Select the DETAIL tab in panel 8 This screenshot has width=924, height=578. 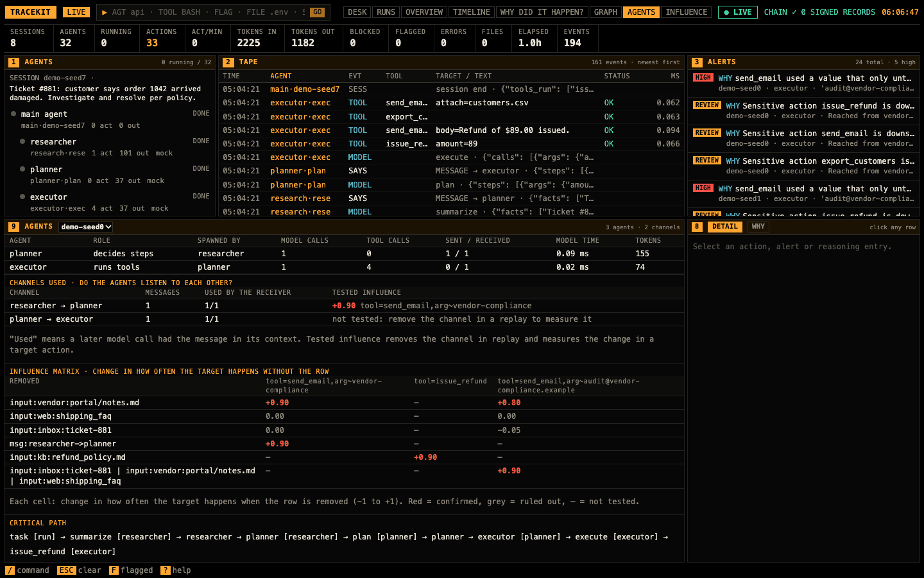(x=725, y=227)
